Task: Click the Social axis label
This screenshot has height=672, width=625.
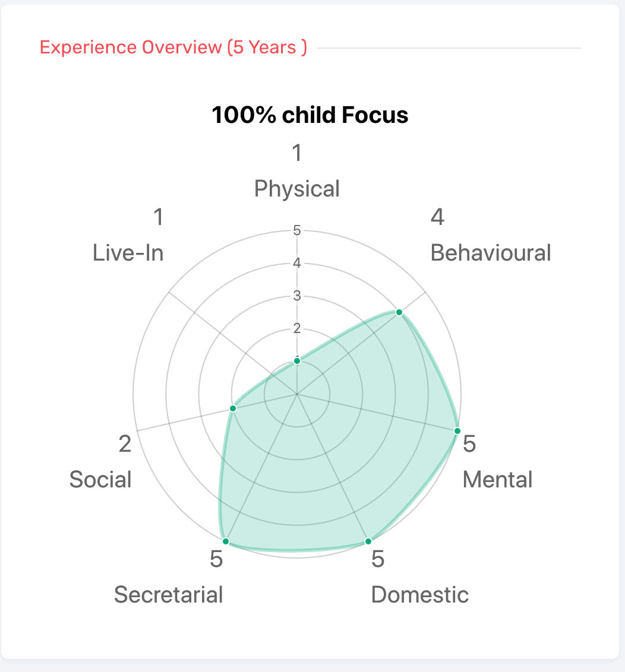Action: pyautogui.click(x=100, y=479)
